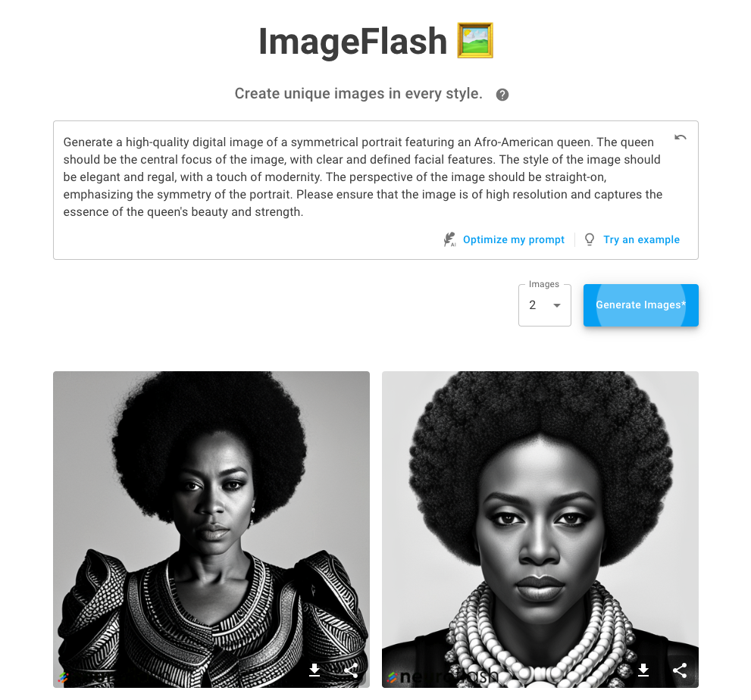Click the neuroflash watermark on right image
Viewport: 751px width, 700px height.
coord(443,676)
